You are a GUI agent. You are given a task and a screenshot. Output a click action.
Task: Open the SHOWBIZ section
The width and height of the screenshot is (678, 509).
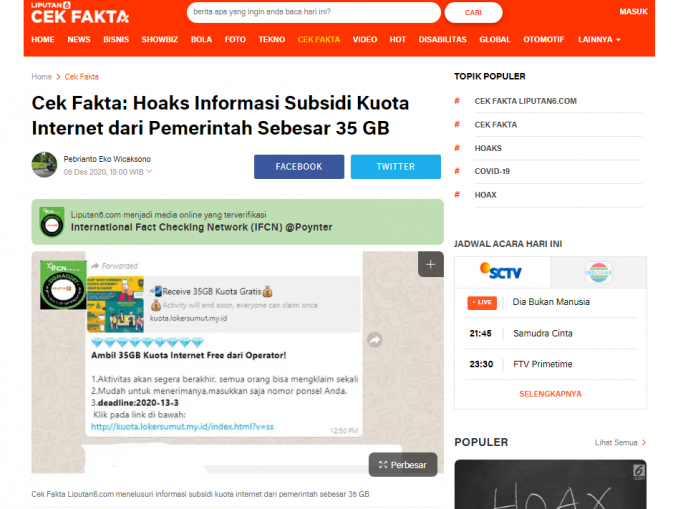click(160, 39)
